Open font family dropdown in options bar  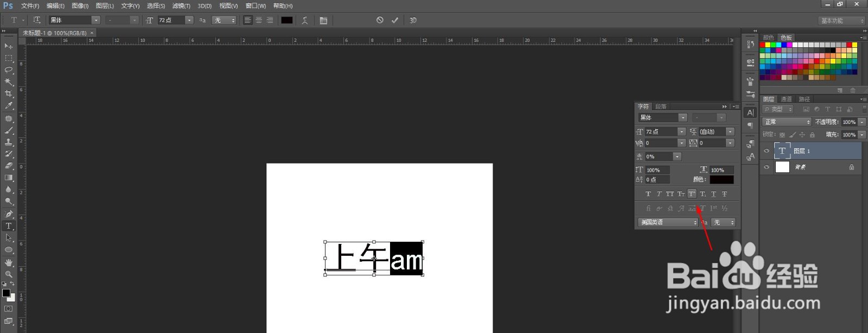pos(96,20)
